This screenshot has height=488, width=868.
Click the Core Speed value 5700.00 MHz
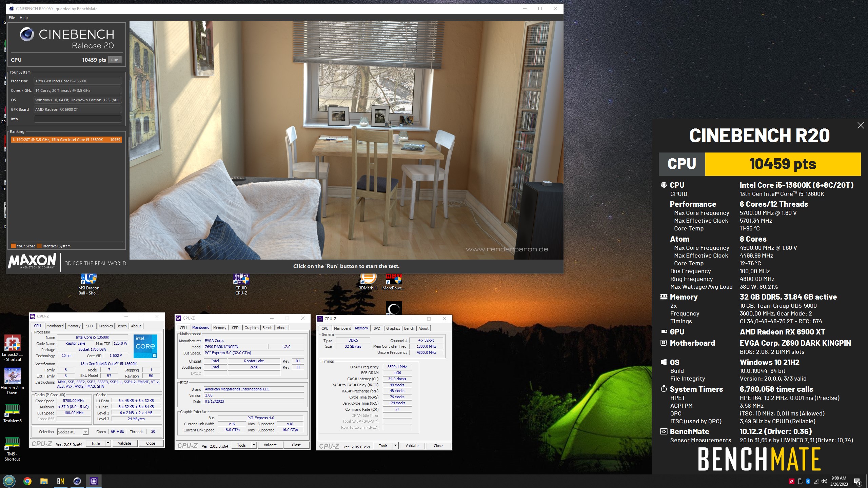pyautogui.click(x=74, y=401)
